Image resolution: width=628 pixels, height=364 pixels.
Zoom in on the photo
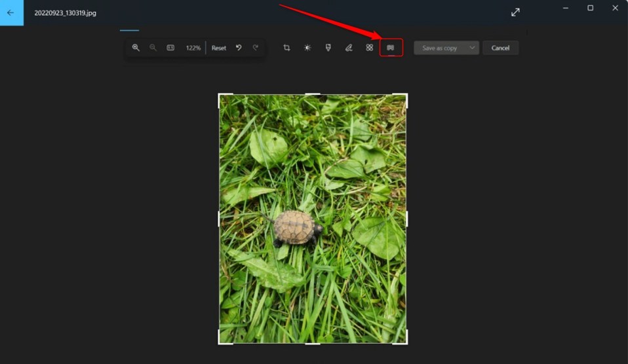point(136,48)
